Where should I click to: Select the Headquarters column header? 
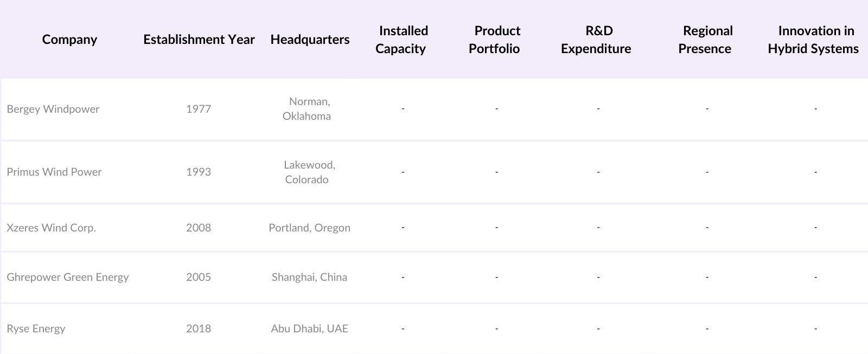click(310, 40)
